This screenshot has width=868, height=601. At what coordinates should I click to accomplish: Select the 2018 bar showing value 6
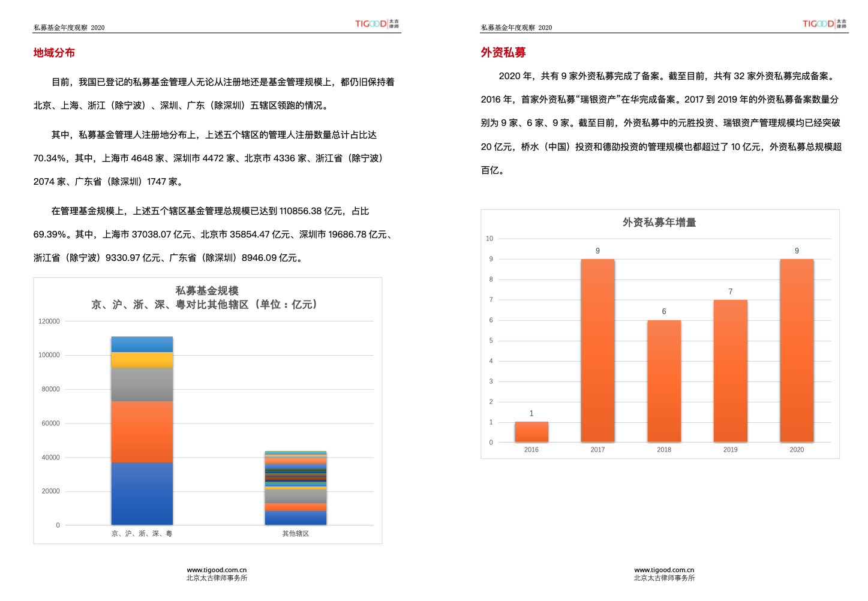pos(664,381)
